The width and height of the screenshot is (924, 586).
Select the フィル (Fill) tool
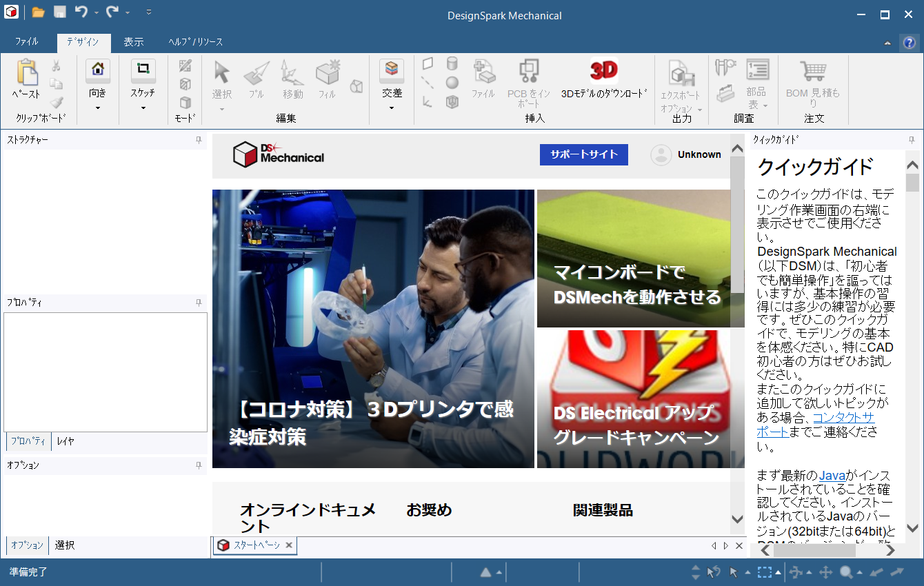(328, 72)
